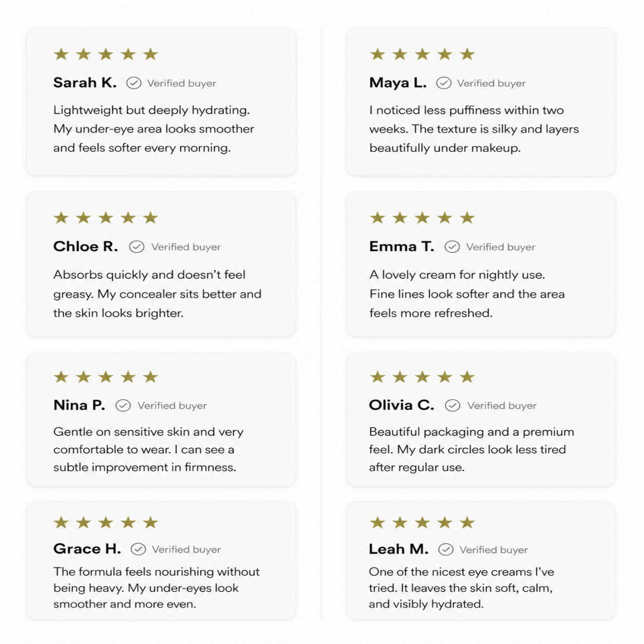Click the verified checkmark icon beside Olivia C.
Screen dimensions: 644x644
(452, 406)
